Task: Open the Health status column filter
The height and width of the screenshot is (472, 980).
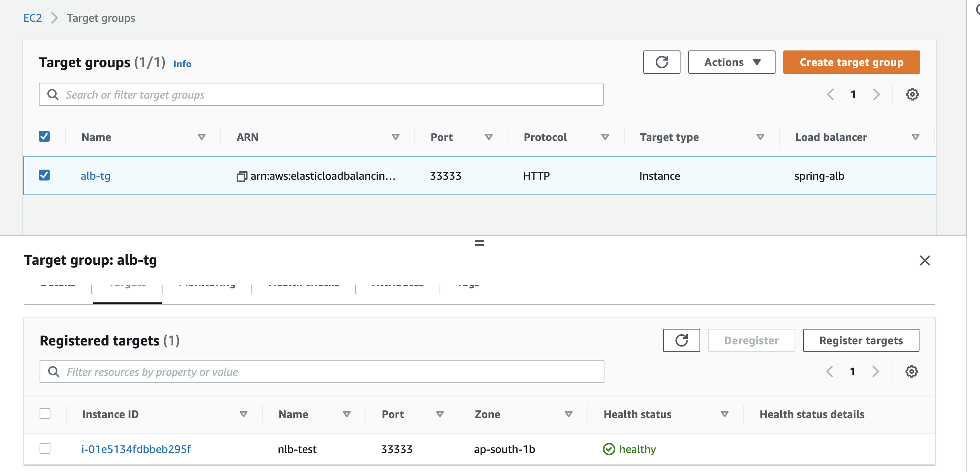Action: pos(724,414)
